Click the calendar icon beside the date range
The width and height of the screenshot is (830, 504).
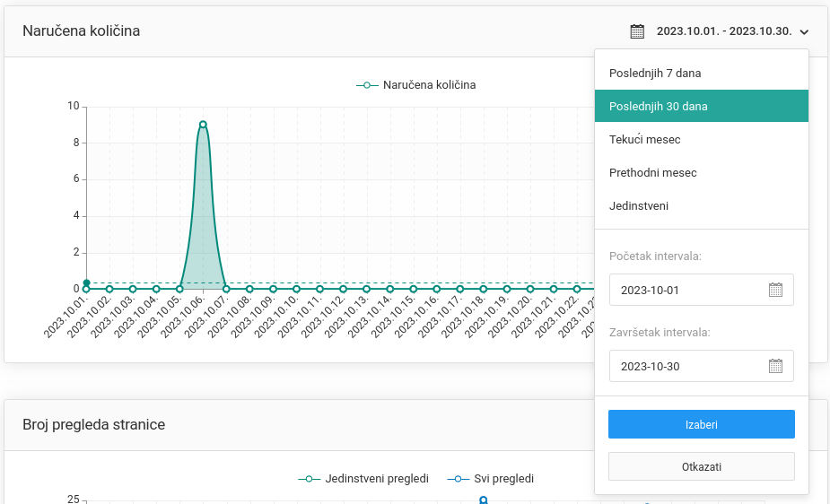(637, 31)
